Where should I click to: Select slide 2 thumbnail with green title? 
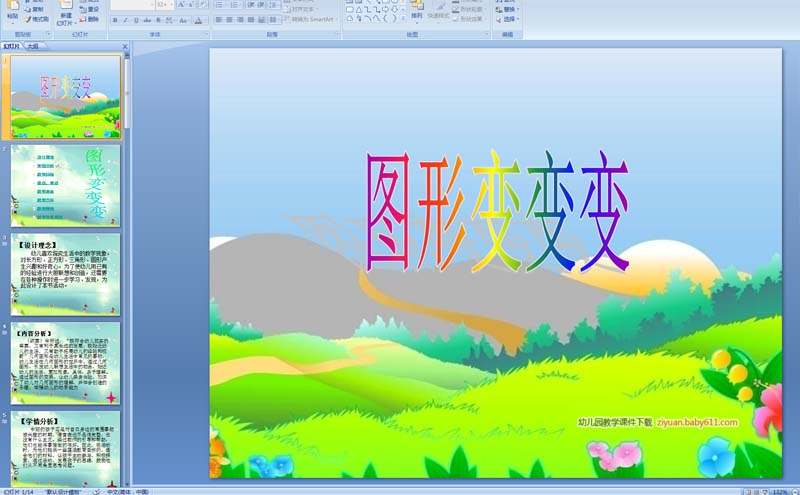tap(66, 186)
